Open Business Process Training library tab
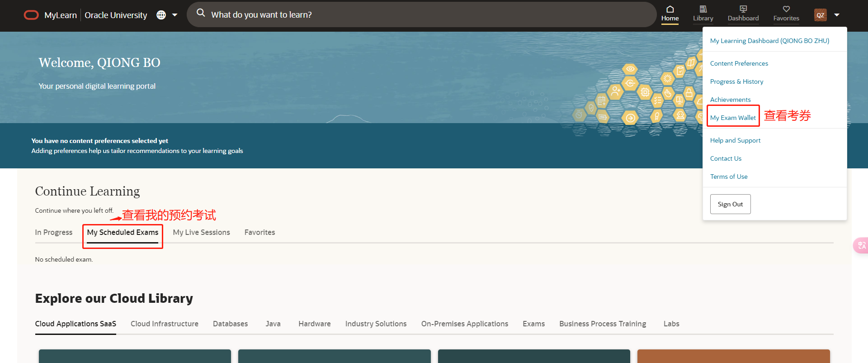 tap(603, 324)
